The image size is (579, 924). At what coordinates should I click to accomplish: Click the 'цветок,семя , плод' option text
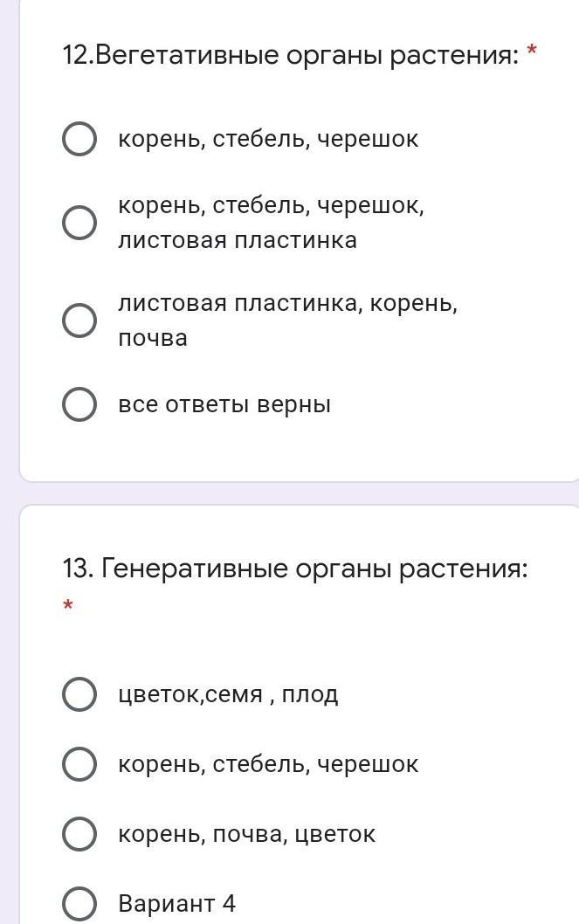pos(228,694)
